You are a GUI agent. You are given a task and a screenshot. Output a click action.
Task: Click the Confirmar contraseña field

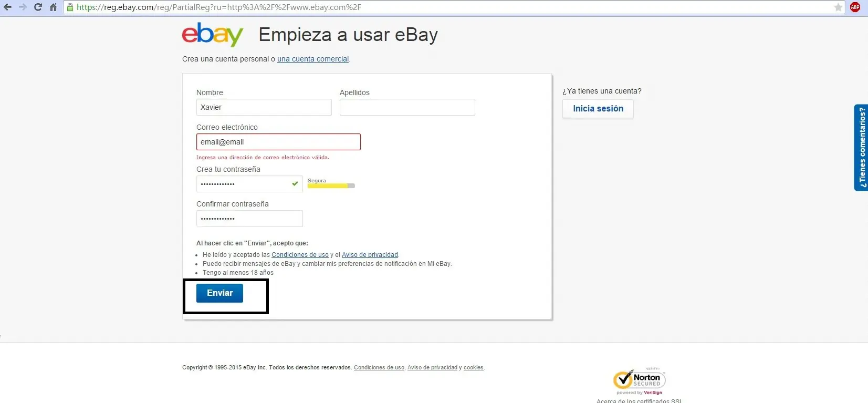(x=249, y=219)
